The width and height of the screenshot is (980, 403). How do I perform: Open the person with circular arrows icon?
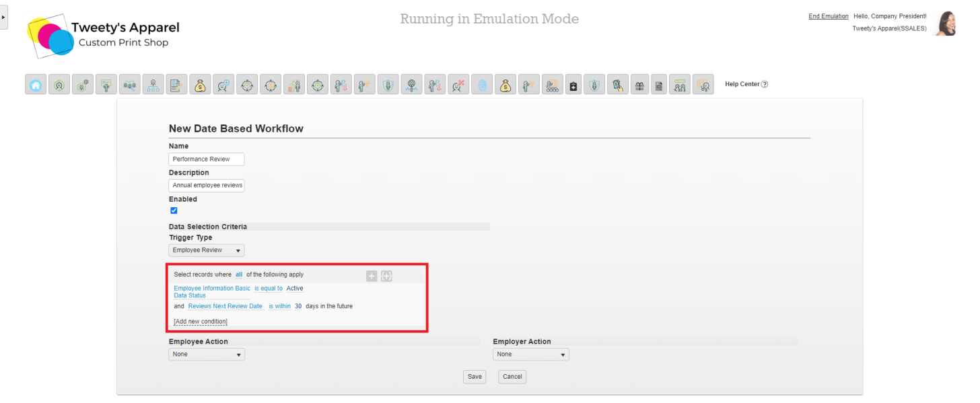[59, 84]
